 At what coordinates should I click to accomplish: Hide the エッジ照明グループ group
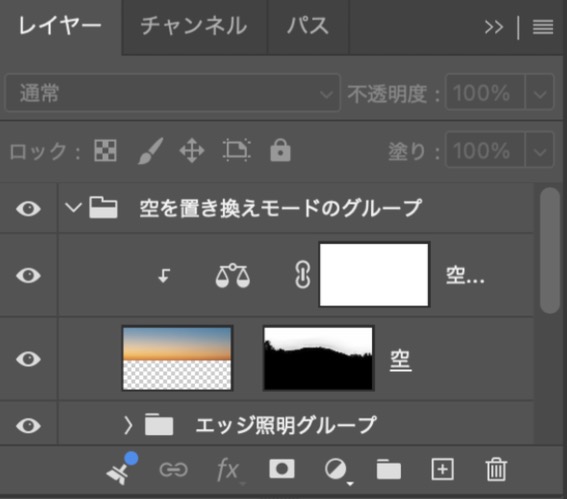pyautogui.click(x=28, y=426)
